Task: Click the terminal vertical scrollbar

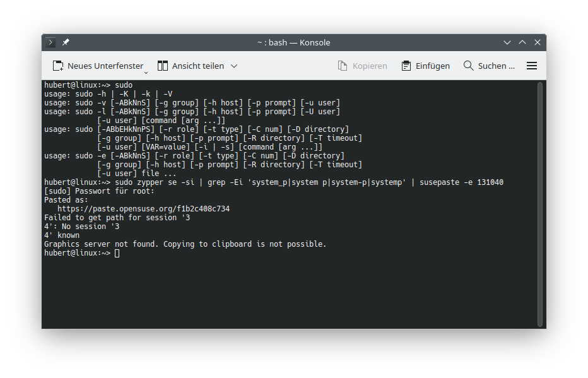Action: (x=540, y=203)
